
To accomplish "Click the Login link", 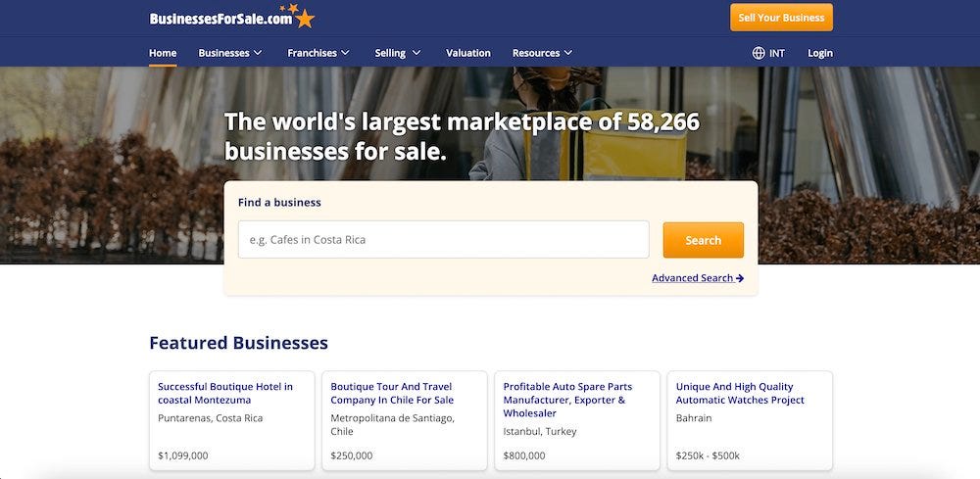I will (820, 53).
